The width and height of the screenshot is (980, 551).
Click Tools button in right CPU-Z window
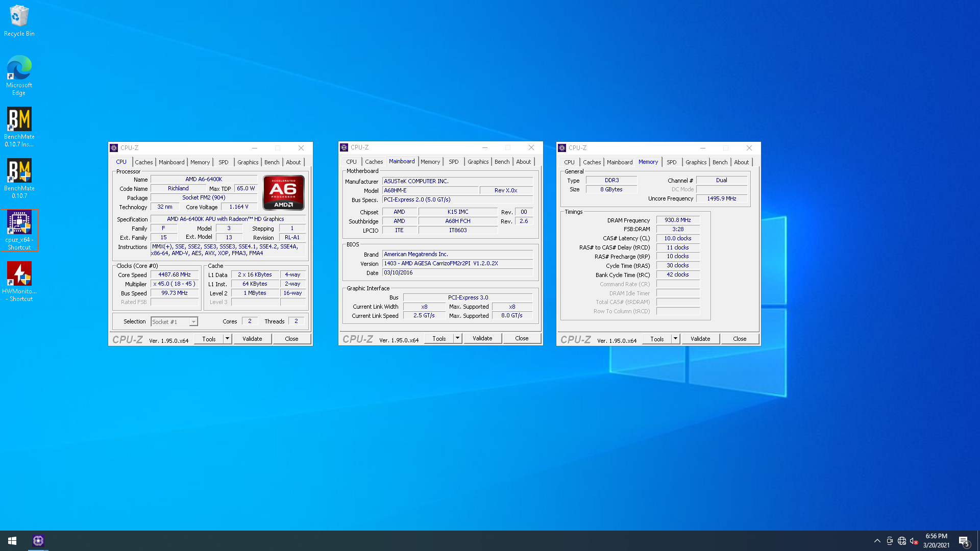[657, 339]
